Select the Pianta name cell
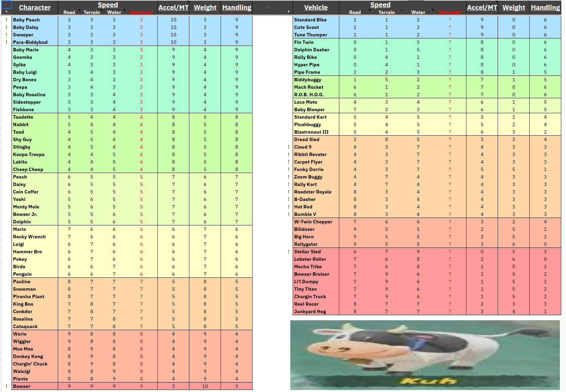Viewport: 566px width, 392px height. click(35, 379)
